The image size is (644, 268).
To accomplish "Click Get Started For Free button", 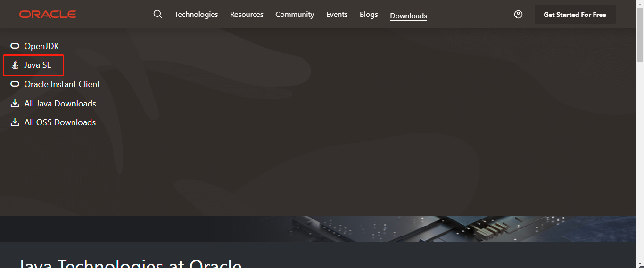I will (x=575, y=15).
